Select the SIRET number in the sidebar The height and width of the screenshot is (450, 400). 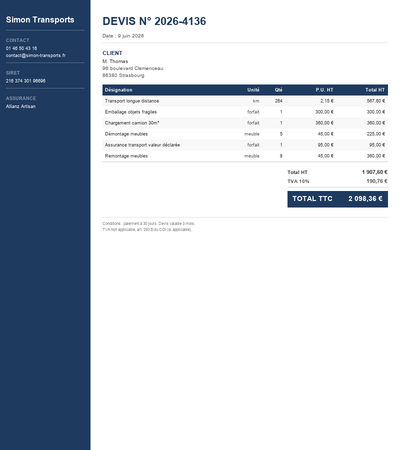point(26,81)
